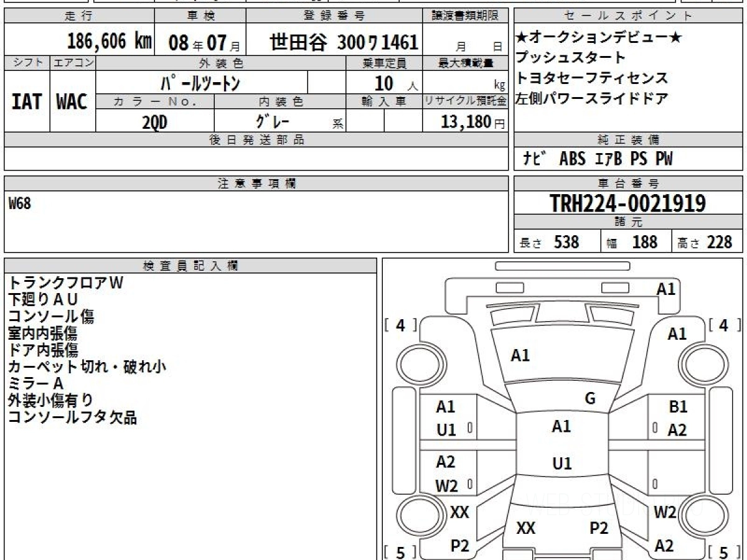Click the ★オークションデビュー★ sales point

click(x=599, y=37)
